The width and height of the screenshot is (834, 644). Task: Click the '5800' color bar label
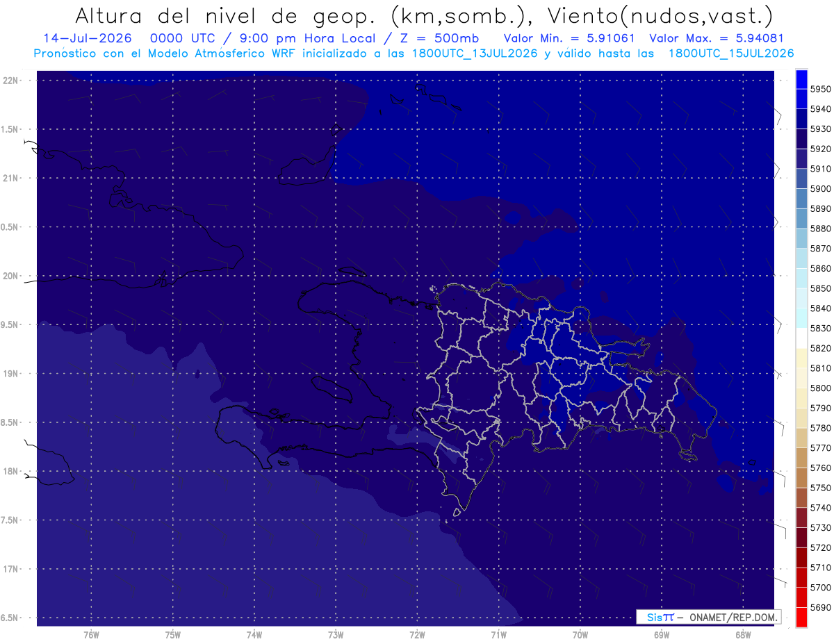821,388
